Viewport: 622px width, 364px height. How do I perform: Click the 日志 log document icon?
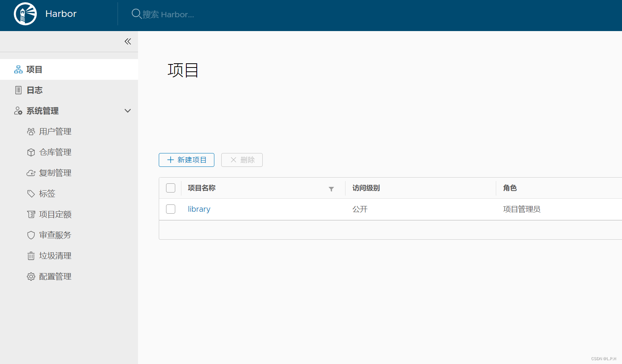pyautogui.click(x=18, y=90)
